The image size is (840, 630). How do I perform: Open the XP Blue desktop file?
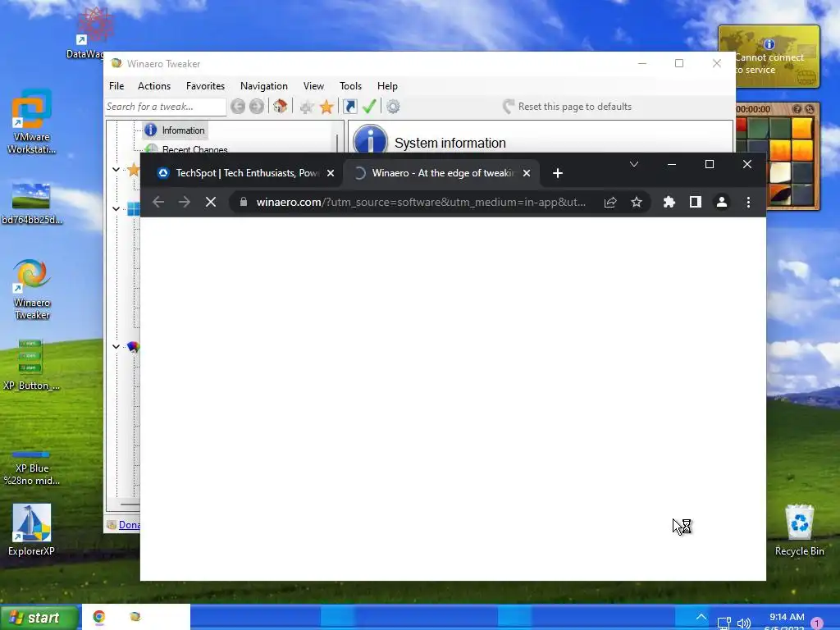(x=32, y=468)
